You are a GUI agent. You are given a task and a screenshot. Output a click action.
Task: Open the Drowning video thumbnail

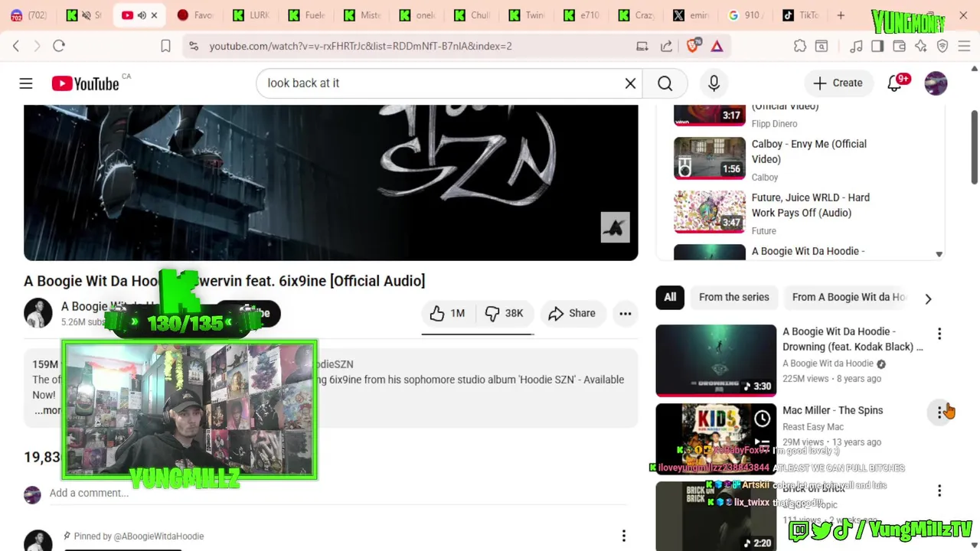point(716,360)
